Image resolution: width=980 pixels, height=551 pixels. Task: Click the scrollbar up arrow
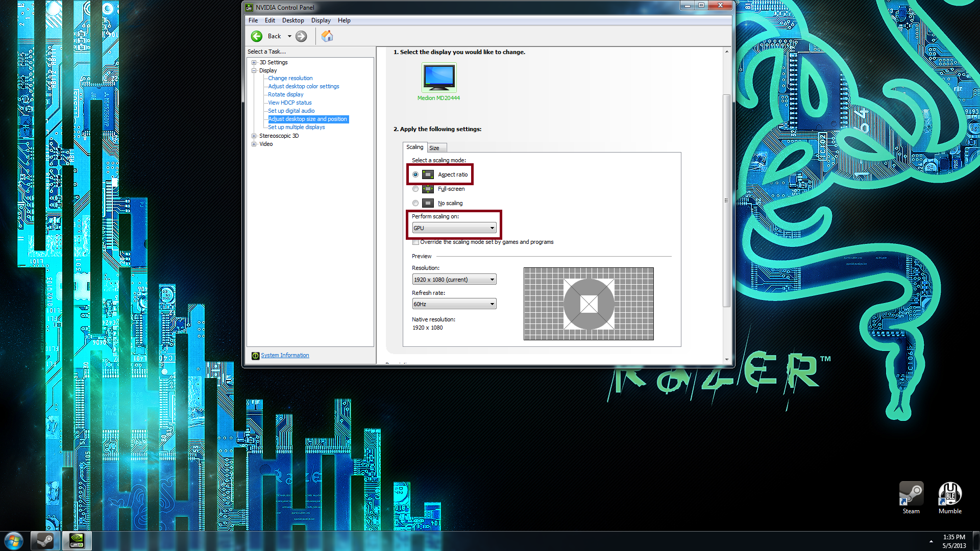727,52
